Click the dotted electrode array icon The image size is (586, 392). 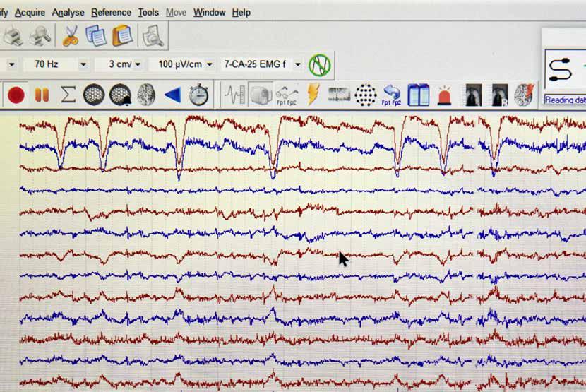(365, 95)
